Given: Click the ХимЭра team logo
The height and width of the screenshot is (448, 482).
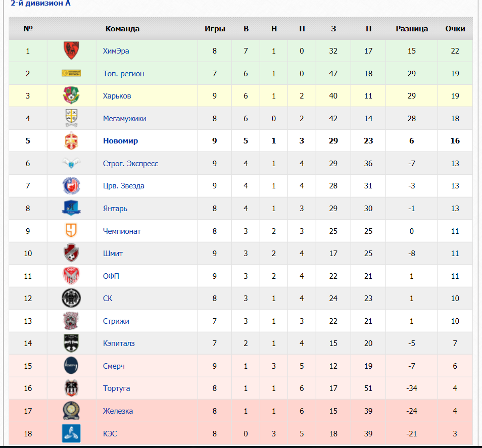Looking at the screenshot, I should click(x=71, y=51).
